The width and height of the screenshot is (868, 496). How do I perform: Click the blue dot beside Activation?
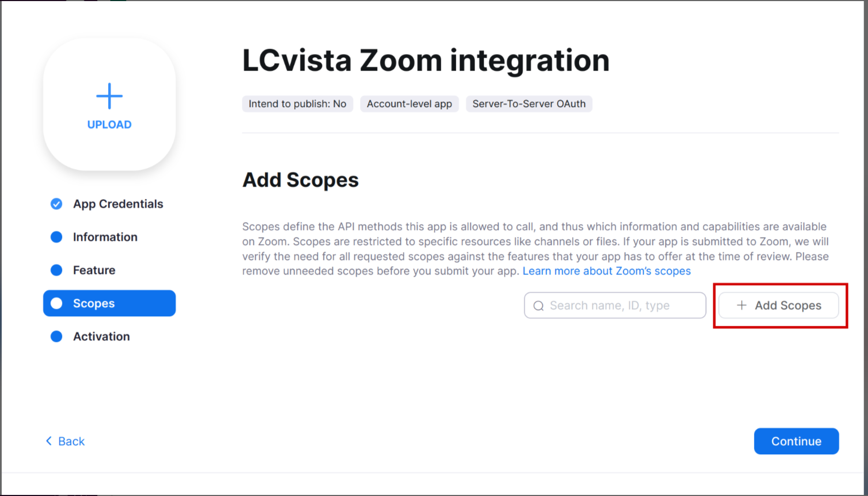click(x=56, y=337)
